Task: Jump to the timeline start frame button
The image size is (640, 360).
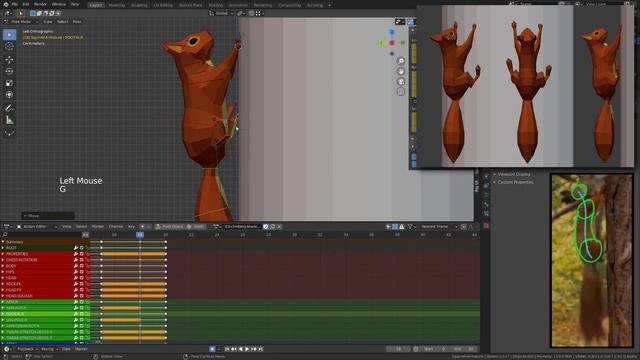Action: 227,349
